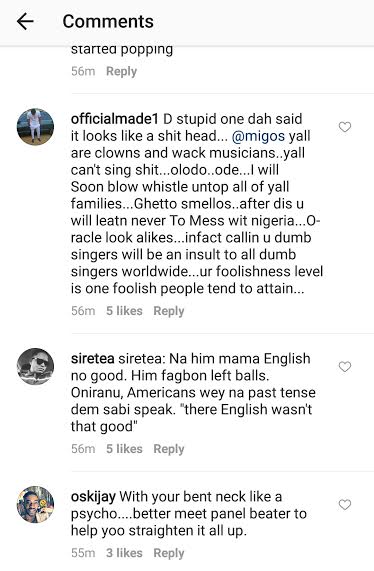This screenshot has width=374, height=571.
Task: Open the @migos mention link
Action: pyautogui.click(x=258, y=136)
